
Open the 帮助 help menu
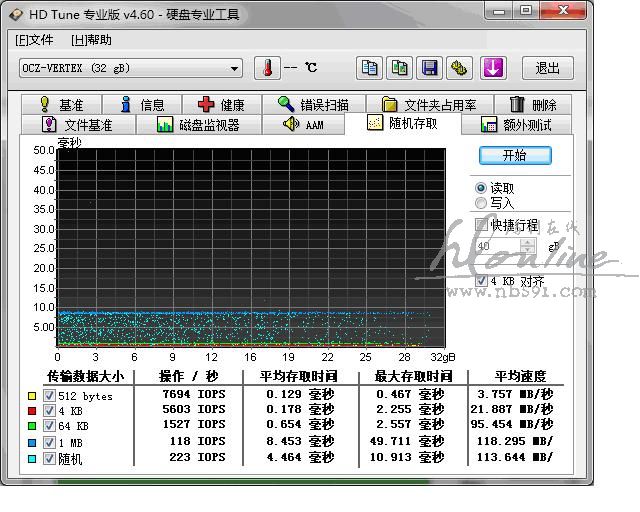[91, 40]
